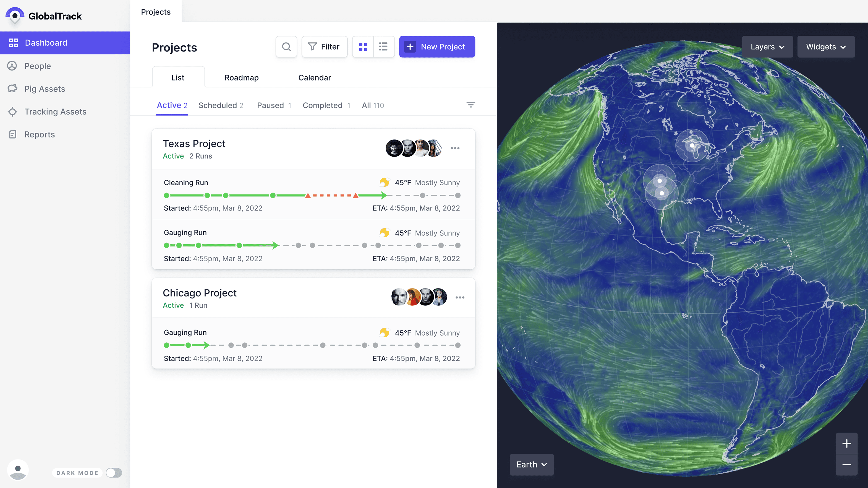Viewport: 868px width, 488px height.
Task: Select the Scheduled projects filter tab
Action: click(x=221, y=105)
